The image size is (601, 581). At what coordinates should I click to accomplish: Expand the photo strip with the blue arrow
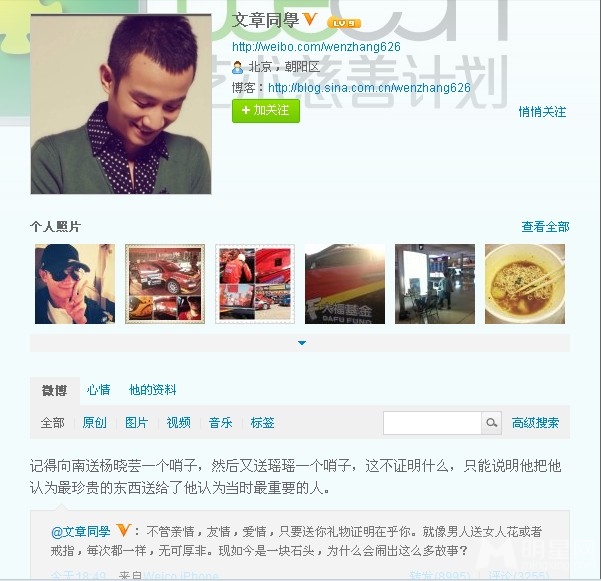click(x=302, y=343)
